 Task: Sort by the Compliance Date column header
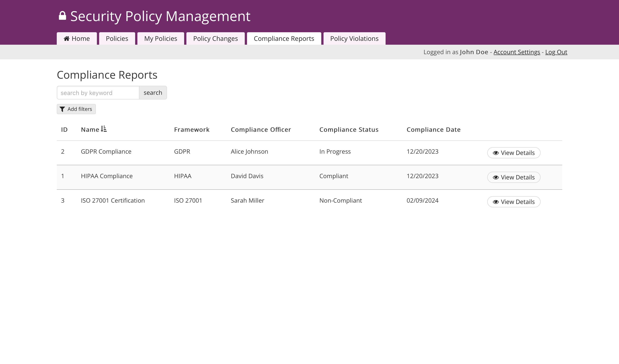click(x=434, y=130)
